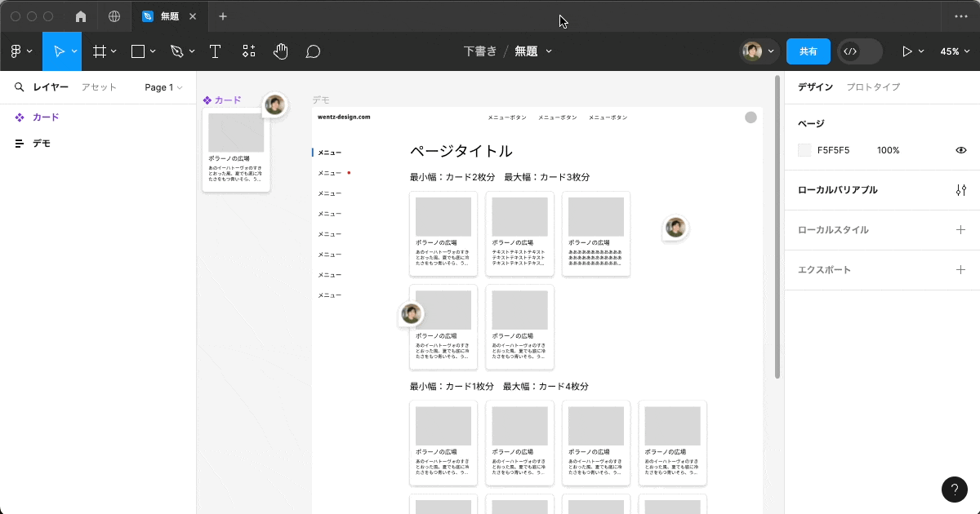Viewport: 980px width, 514px height.
Task: Add a new ローカルスタイル with plus
Action: 960,230
